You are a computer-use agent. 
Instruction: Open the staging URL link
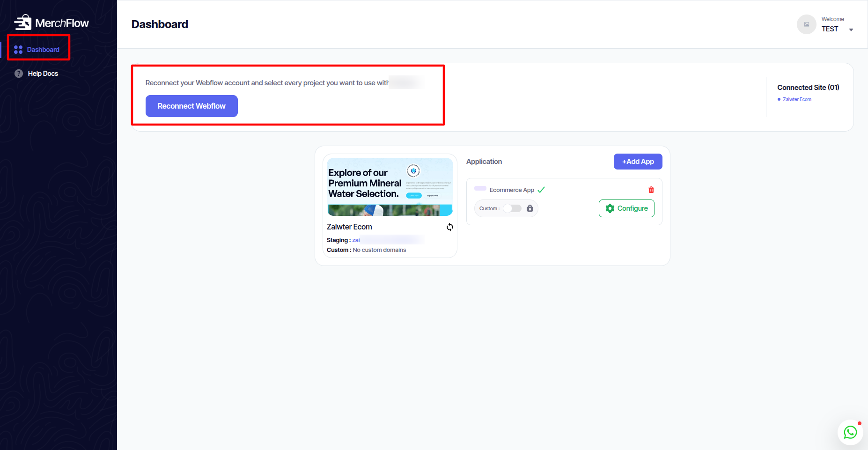[x=356, y=240]
